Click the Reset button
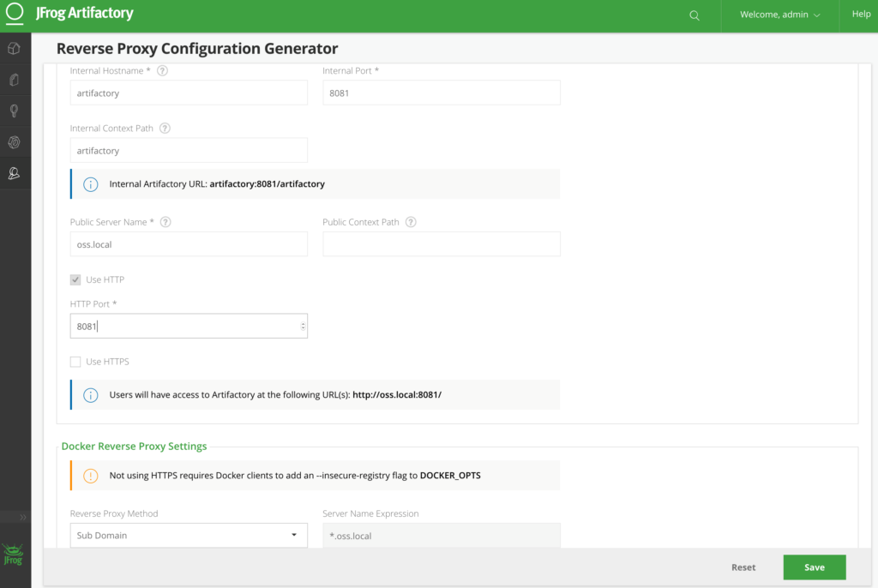 click(x=743, y=567)
